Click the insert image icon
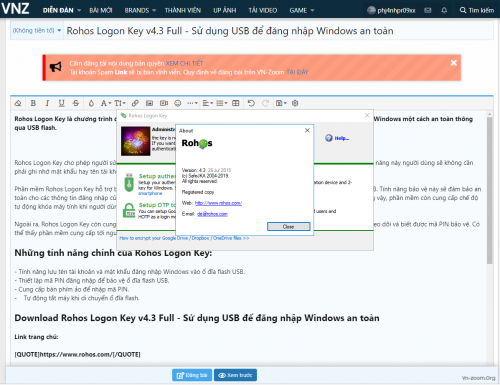Screen dimensions: 500x385 coord(149,103)
